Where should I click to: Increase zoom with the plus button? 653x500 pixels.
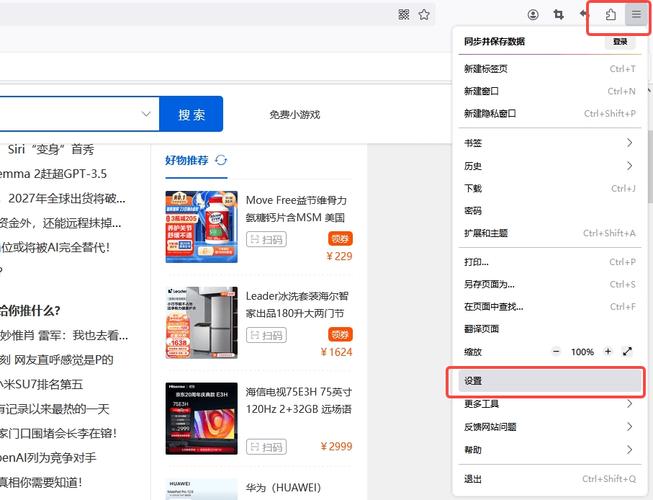point(607,352)
